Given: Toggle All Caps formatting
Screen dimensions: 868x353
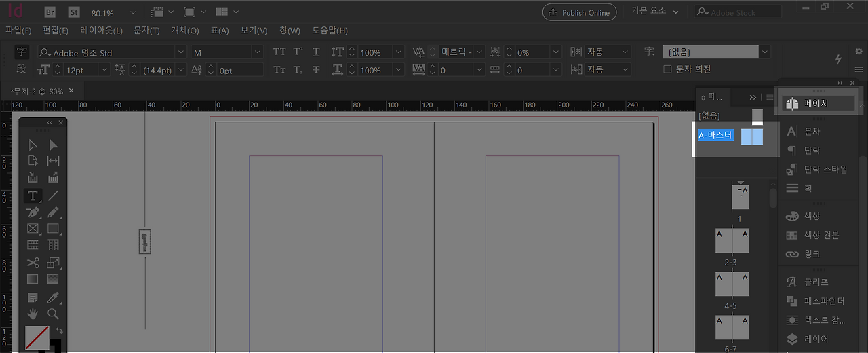Looking at the screenshot, I should point(279,52).
